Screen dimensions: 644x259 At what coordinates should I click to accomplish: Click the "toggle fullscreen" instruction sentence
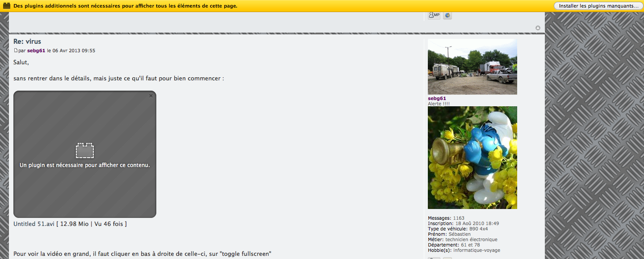tap(142, 254)
